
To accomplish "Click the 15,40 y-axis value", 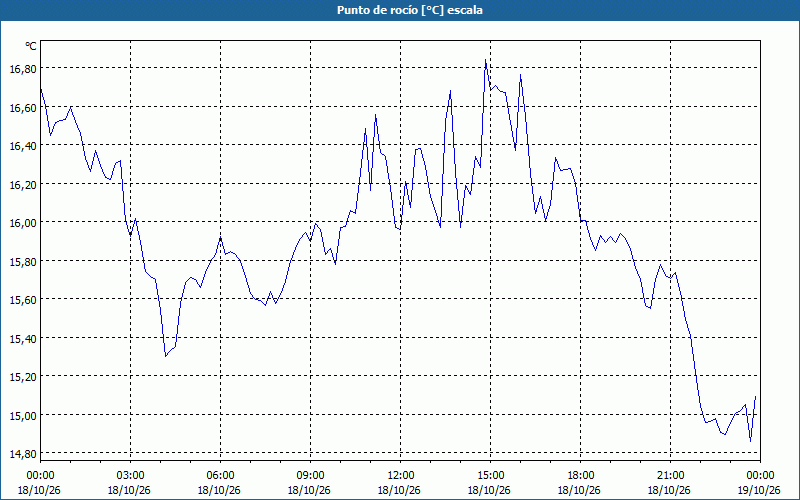I will [23, 338].
